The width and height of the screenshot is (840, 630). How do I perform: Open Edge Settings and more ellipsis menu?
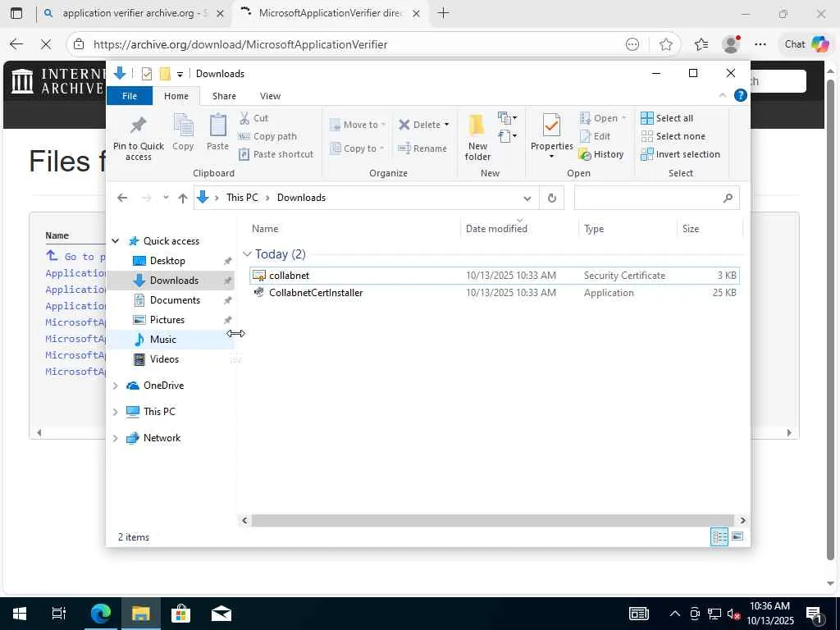[760, 44]
